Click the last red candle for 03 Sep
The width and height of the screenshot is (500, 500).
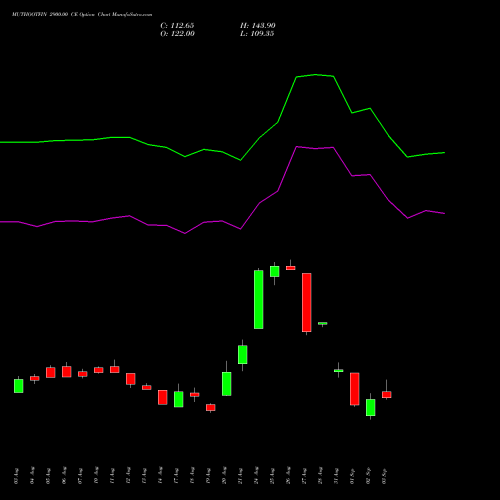pos(387,394)
